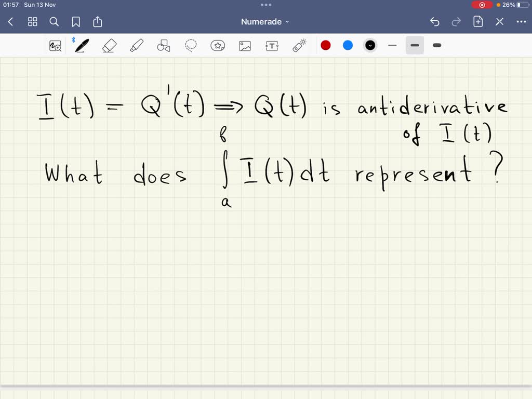The image size is (532, 399).
Task: Select the pen tool
Action: coord(82,45)
